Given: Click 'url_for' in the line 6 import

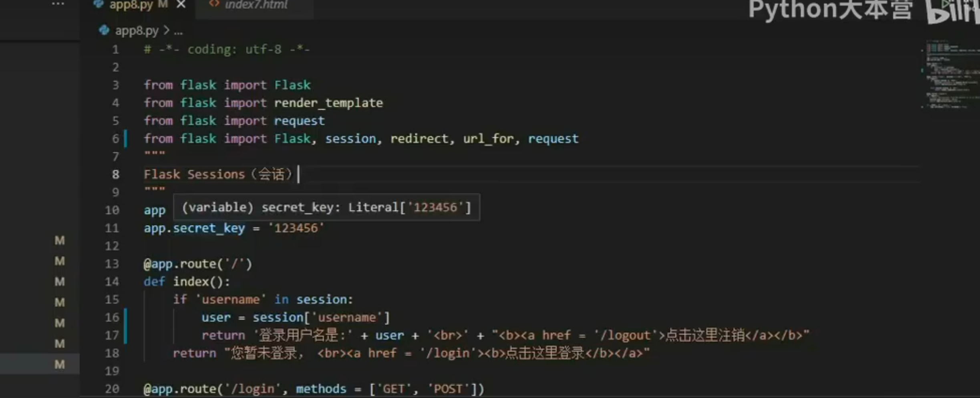Looking at the screenshot, I should pyautogui.click(x=488, y=139).
